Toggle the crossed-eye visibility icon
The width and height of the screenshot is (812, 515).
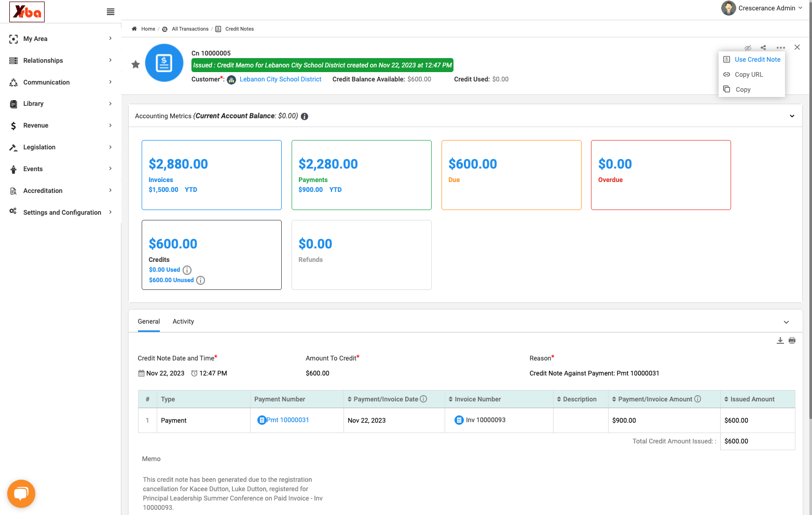pos(748,48)
